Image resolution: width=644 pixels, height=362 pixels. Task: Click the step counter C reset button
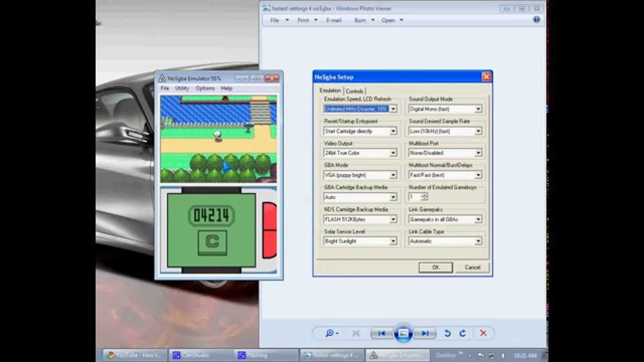pos(212,242)
